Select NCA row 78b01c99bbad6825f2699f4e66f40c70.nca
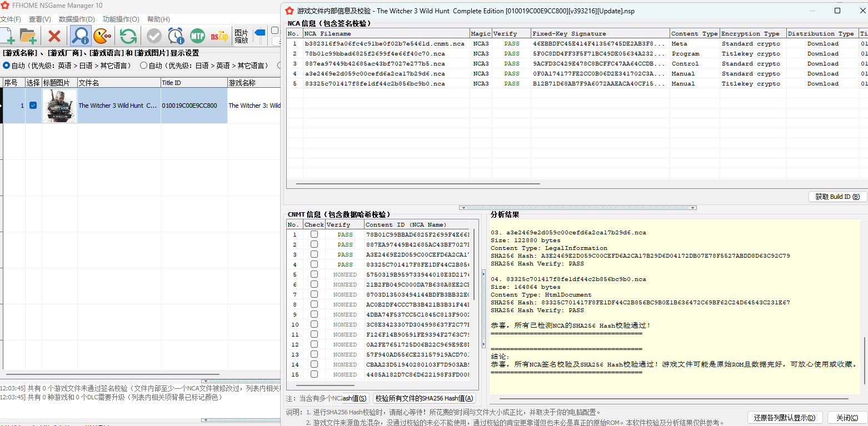The width and height of the screenshot is (868, 426). tap(577, 53)
